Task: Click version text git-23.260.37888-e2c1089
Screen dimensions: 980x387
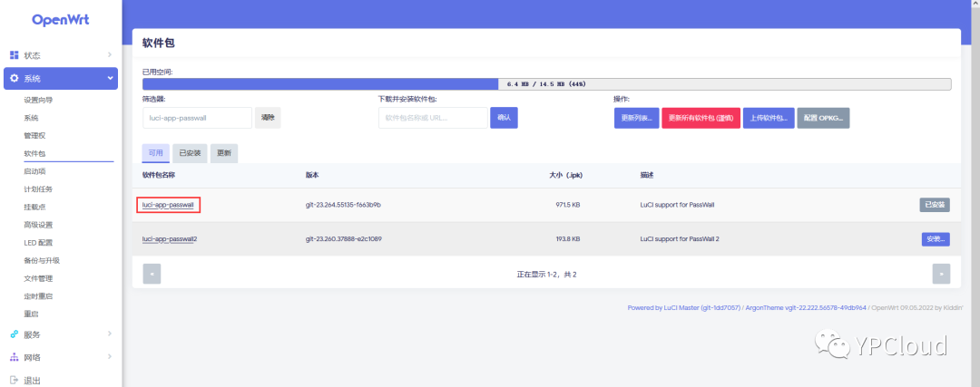Action: 344,239
